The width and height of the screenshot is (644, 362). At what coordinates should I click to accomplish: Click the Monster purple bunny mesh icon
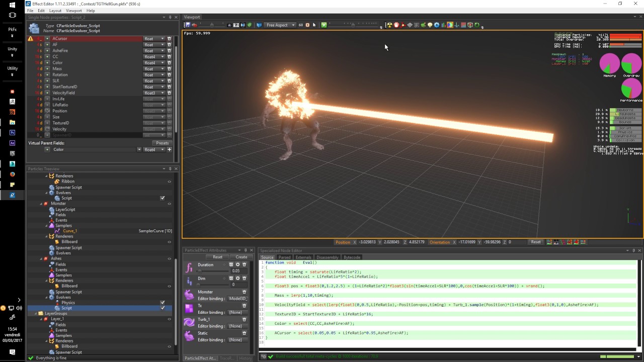[x=189, y=295]
